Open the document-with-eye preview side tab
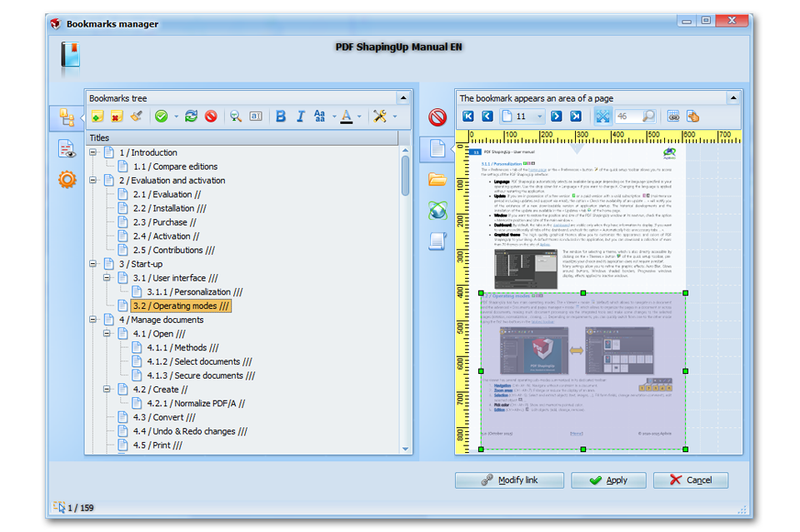Screen dimensions: 800x532 [67, 149]
